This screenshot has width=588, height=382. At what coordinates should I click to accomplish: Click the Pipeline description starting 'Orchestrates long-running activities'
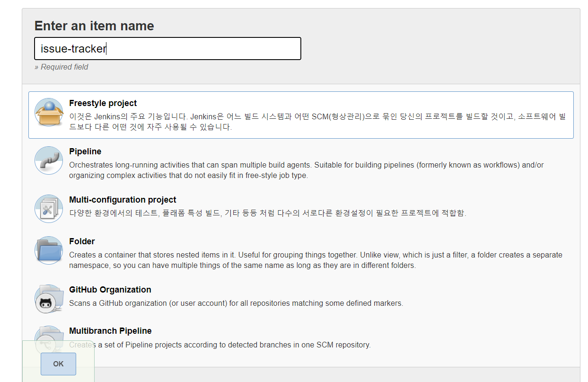coord(307,170)
